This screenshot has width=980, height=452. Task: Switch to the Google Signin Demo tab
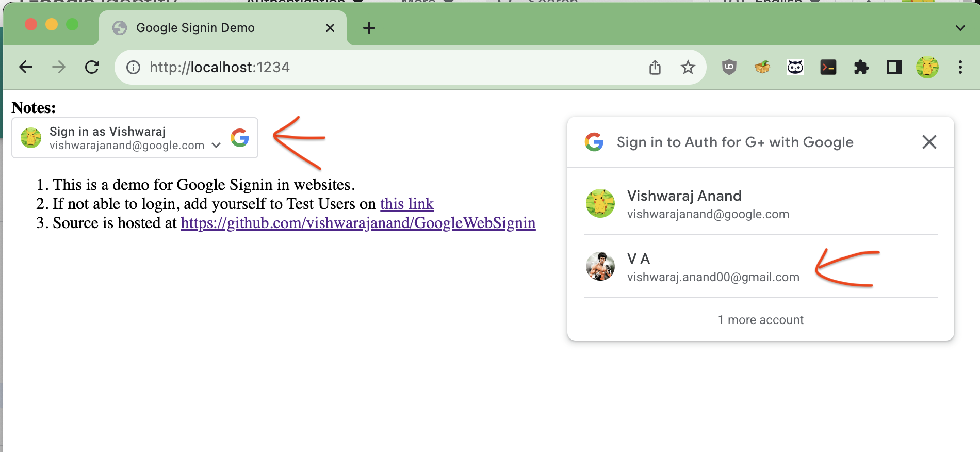click(x=223, y=28)
